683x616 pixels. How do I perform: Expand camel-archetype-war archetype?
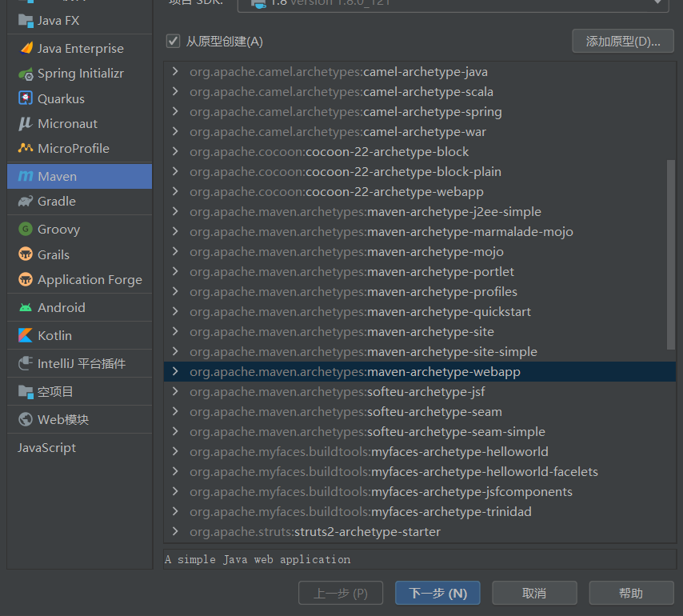tap(175, 131)
